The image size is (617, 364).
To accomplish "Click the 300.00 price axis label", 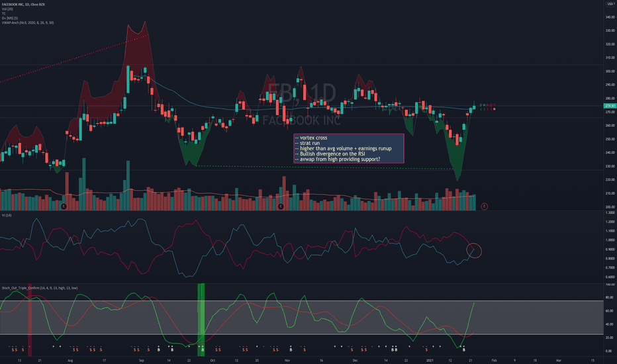I will 610,71.
